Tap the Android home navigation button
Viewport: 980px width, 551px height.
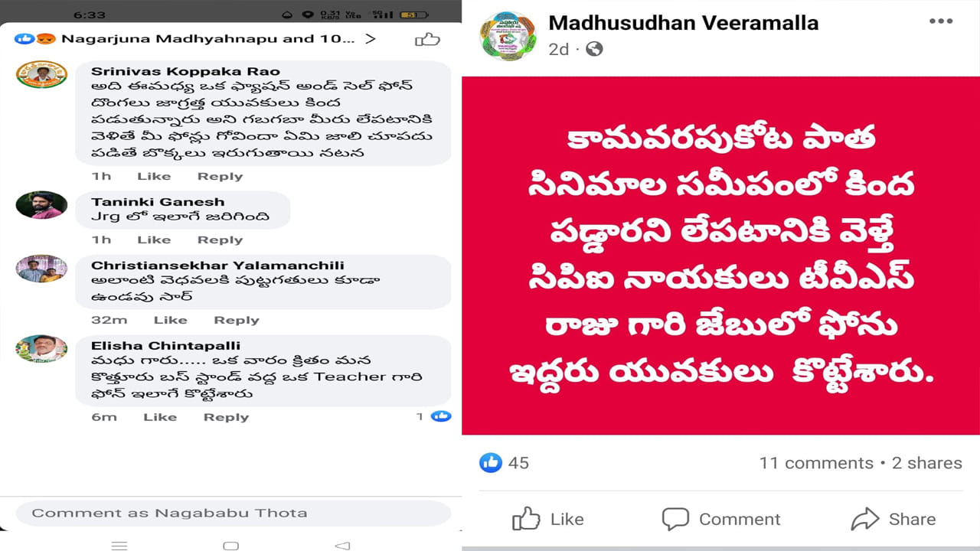click(x=230, y=546)
